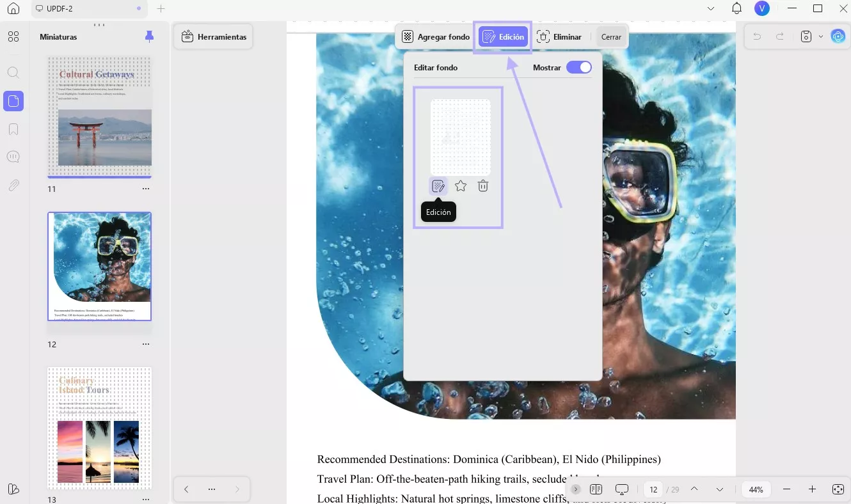This screenshot has width=851, height=504.
Task: Select the dotted background template preview
Action: click(x=460, y=137)
